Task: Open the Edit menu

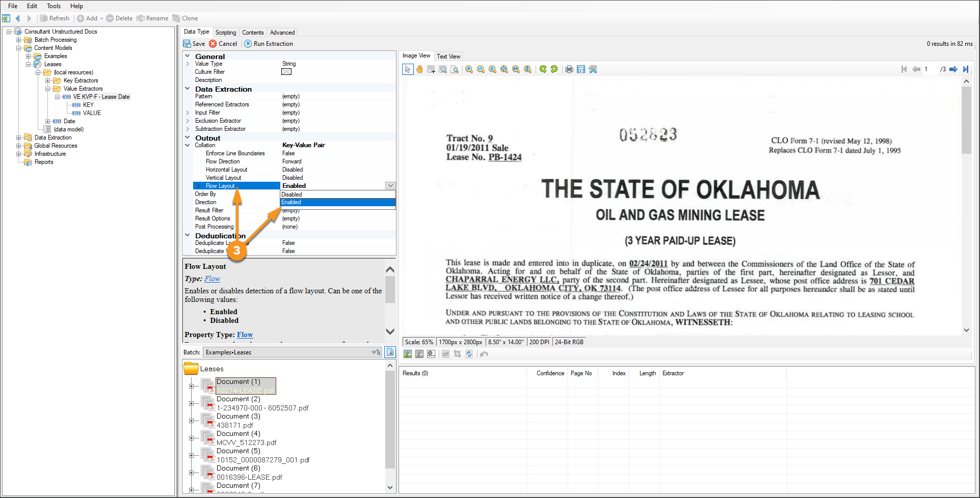Action: tap(32, 6)
